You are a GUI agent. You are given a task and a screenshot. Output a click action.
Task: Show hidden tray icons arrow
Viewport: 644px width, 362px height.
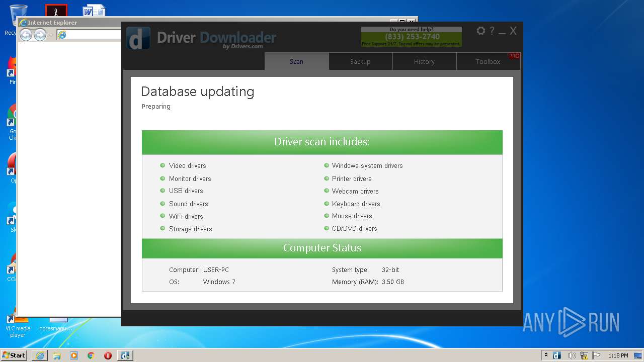pyautogui.click(x=546, y=355)
